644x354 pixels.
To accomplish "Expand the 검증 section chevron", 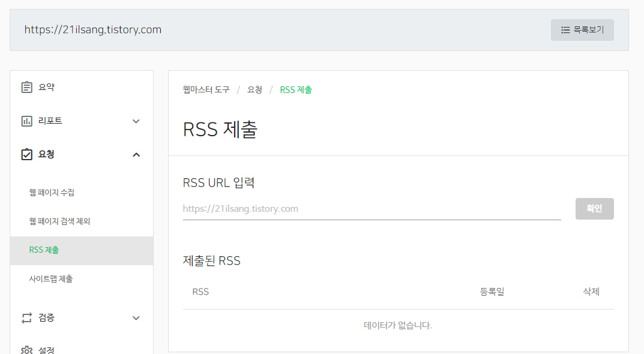I will [x=136, y=318].
